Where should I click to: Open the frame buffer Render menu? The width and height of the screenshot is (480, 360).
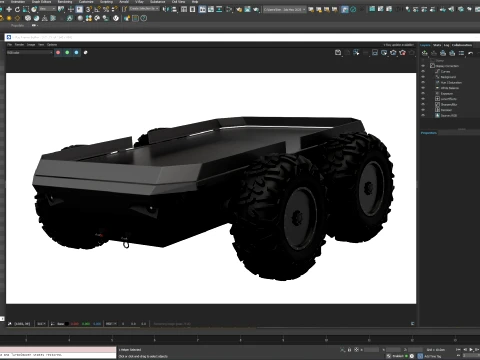[x=19, y=44]
